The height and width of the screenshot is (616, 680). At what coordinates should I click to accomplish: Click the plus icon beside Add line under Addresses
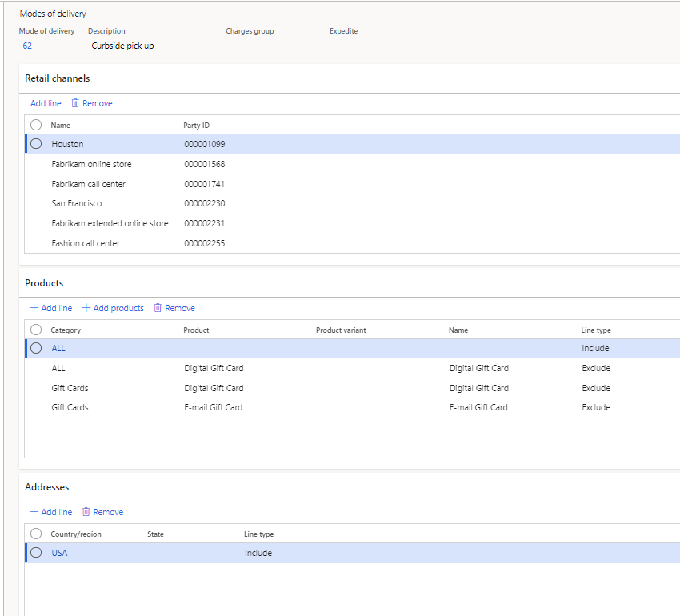tap(32, 512)
